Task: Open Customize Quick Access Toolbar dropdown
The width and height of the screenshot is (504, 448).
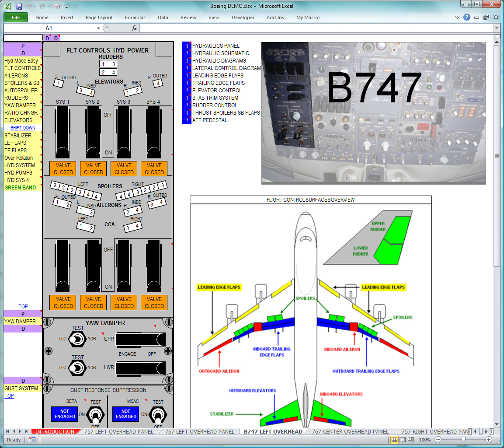Action: 66,7
